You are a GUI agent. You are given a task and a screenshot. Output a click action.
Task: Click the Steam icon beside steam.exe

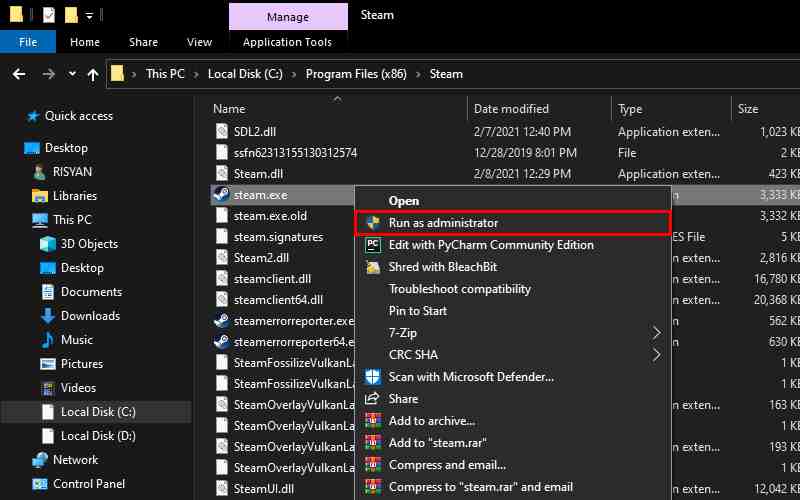pyautogui.click(x=221, y=194)
